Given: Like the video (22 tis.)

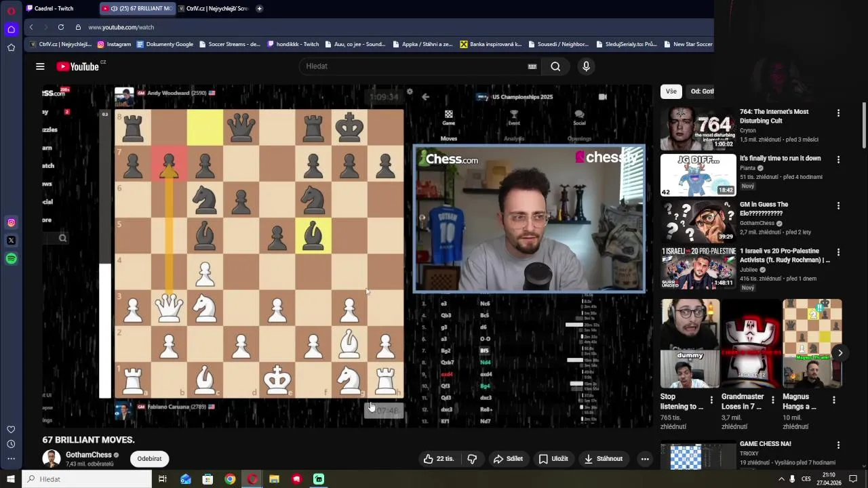Looking at the screenshot, I should click(x=439, y=459).
